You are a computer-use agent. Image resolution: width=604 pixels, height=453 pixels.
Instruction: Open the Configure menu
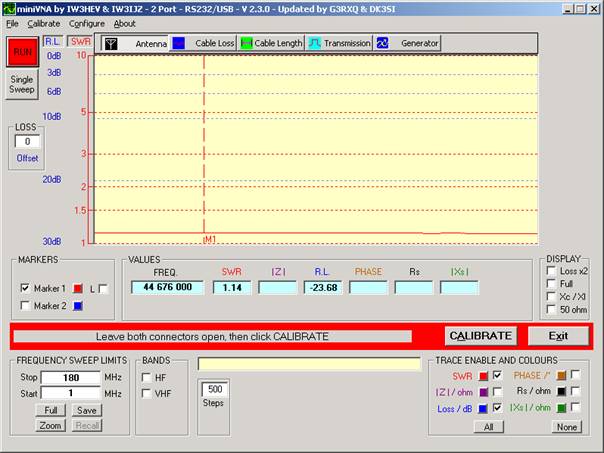coord(87,23)
